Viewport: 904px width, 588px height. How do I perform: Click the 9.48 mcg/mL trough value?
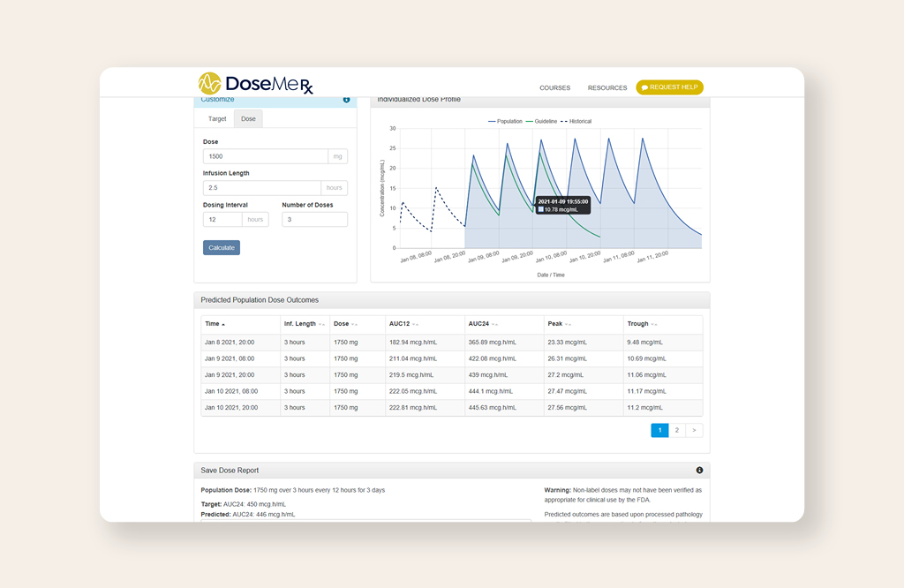point(645,343)
